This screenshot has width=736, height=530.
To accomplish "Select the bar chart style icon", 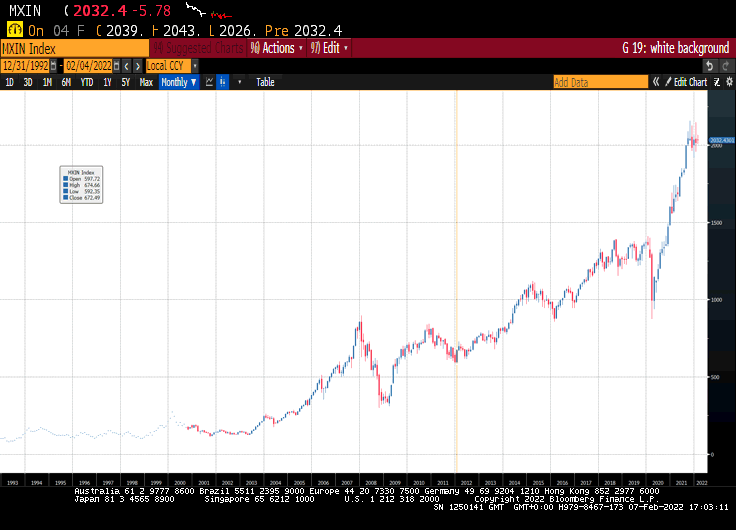I will [x=222, y=82].
